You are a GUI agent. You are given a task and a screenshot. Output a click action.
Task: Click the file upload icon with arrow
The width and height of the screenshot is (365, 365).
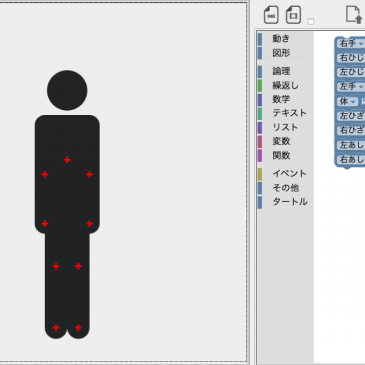[x=354, y=14]
